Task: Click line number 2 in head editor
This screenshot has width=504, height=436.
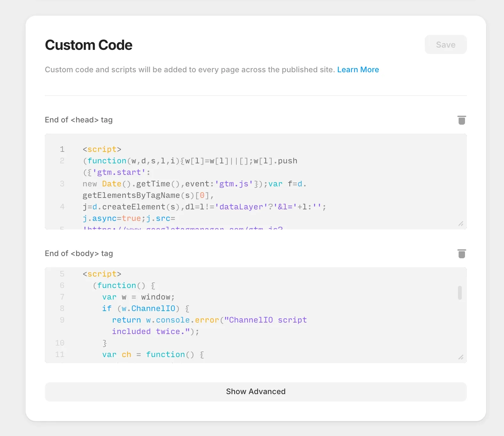Action: (62, 161)
